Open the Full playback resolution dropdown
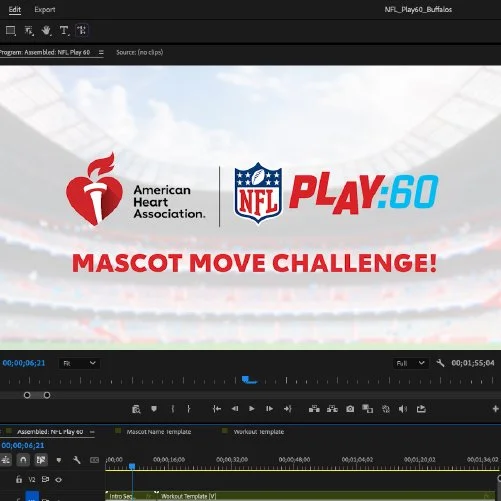Viewport: 501px width, 501px height. click(x=410, y=363)
